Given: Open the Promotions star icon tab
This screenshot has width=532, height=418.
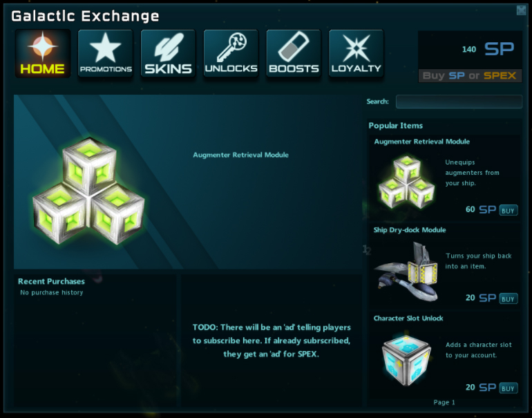Looking at the screenshot, I should point(106,53).
